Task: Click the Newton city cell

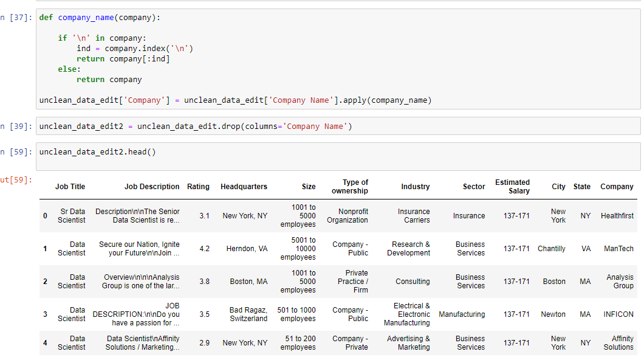Action: click(553, 314)
